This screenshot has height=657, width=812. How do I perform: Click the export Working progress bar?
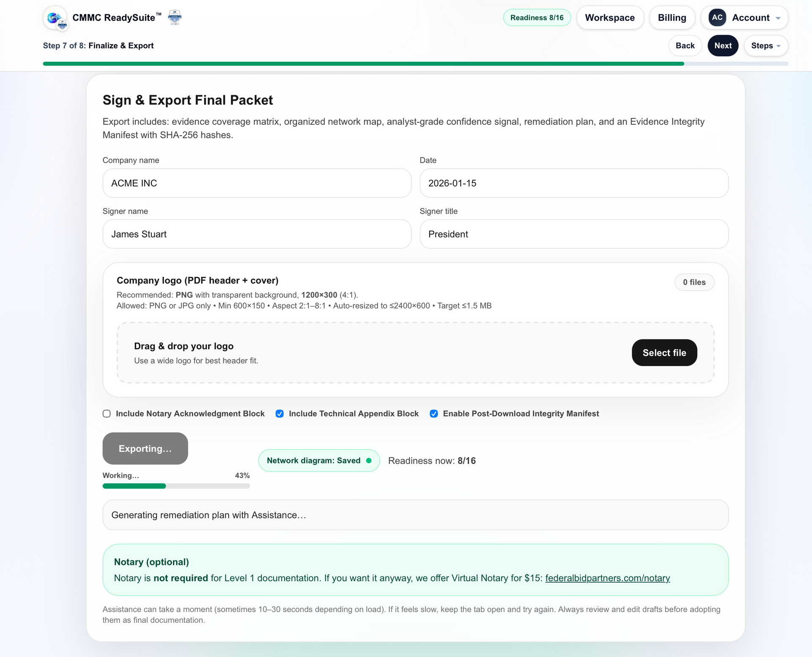(x=176, y=486)
